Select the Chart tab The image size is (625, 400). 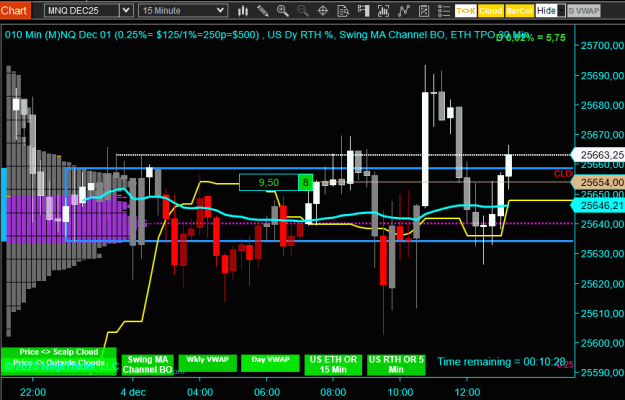pos(14,10)
